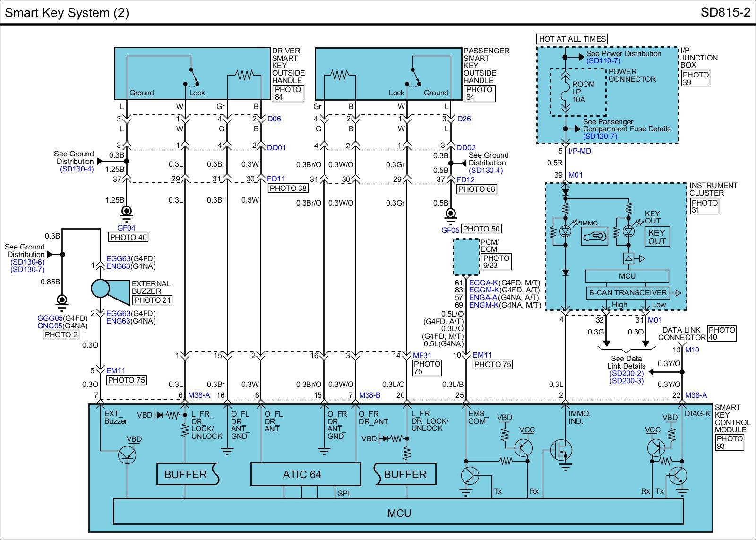This screenshot has width=756, height=540.
Task: Open the SD130-6 ground distribution link
Action: coord(27,262)
